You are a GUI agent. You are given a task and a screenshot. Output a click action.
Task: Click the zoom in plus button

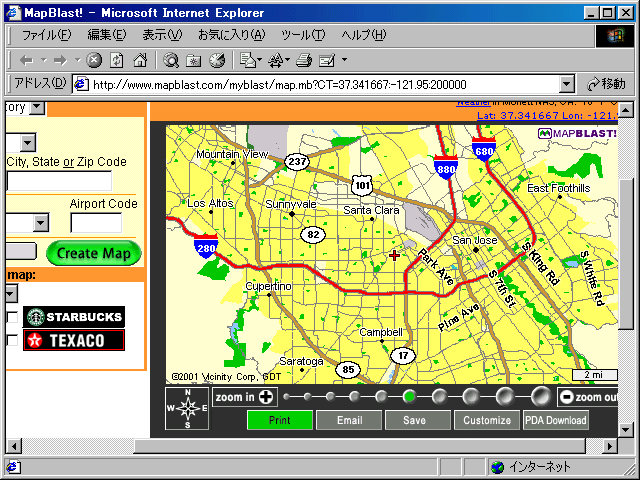[x=245, y=397]
